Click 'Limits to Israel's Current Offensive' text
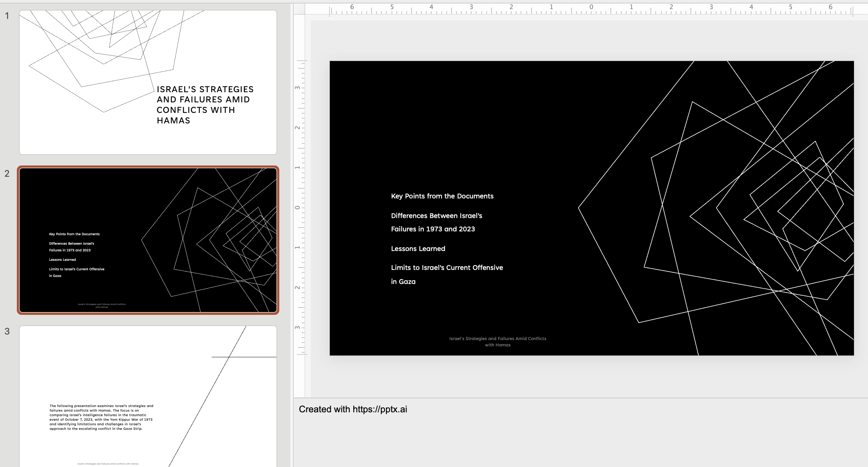The height and width of the screenshot is (467, 868). click(x=447, y=268)
